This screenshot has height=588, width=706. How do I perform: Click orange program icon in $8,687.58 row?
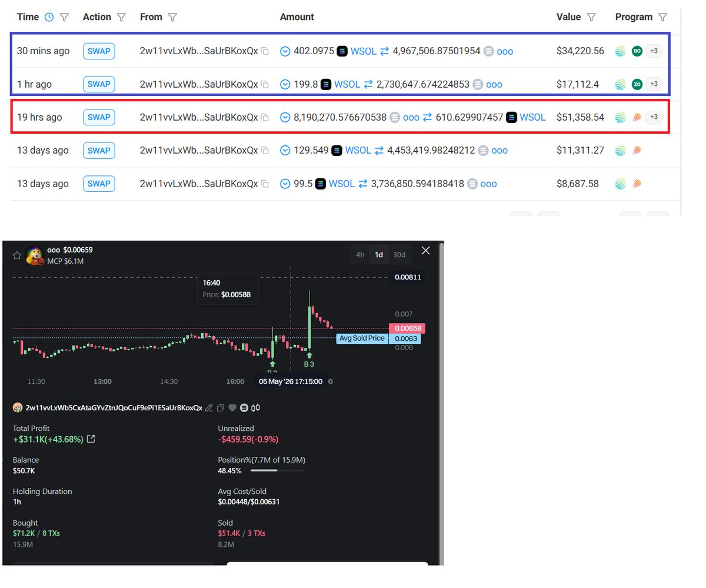(x=637, y=184)
